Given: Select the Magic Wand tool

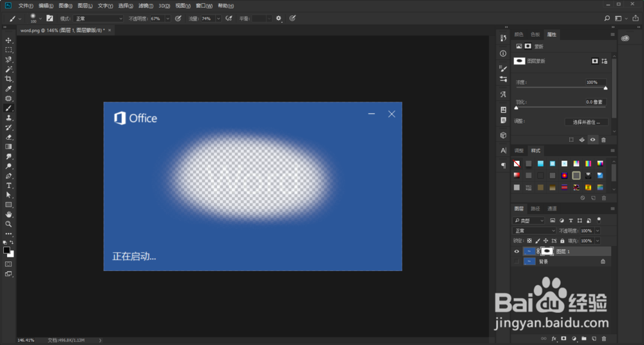Looking at the screenshot, I should pos(8,70).
